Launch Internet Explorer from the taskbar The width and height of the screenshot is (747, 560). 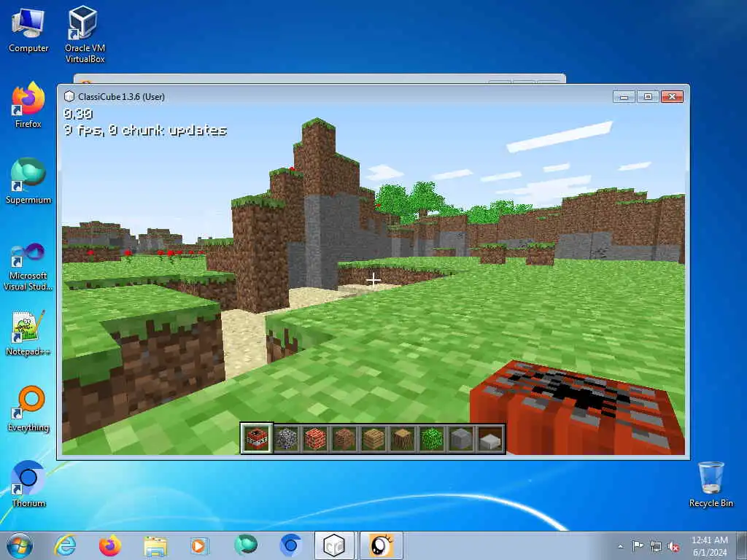click(65, 545)
